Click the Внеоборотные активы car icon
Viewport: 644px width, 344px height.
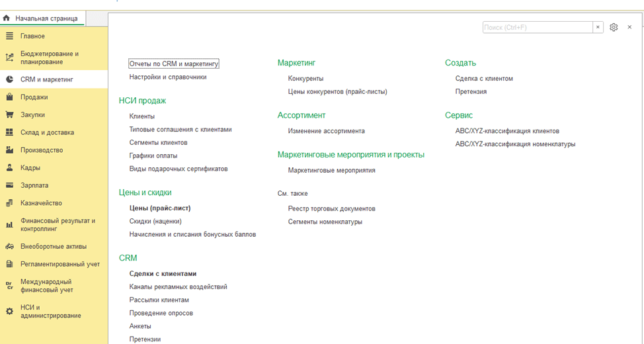[x=9, y=247]
